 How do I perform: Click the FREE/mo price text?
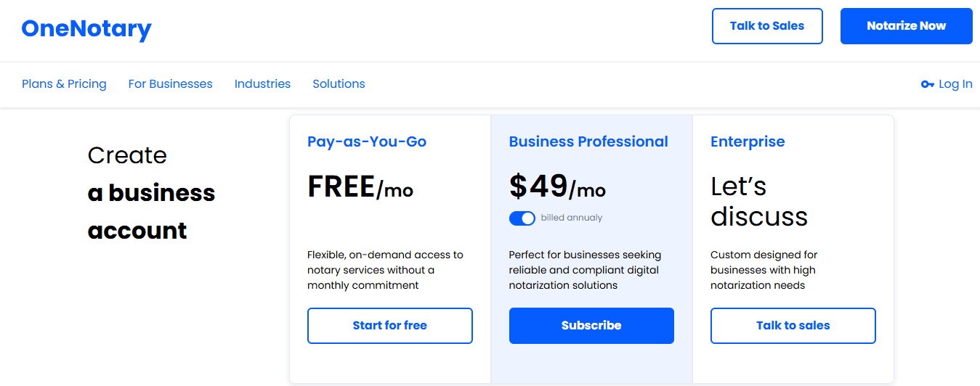tap(360, 187)
